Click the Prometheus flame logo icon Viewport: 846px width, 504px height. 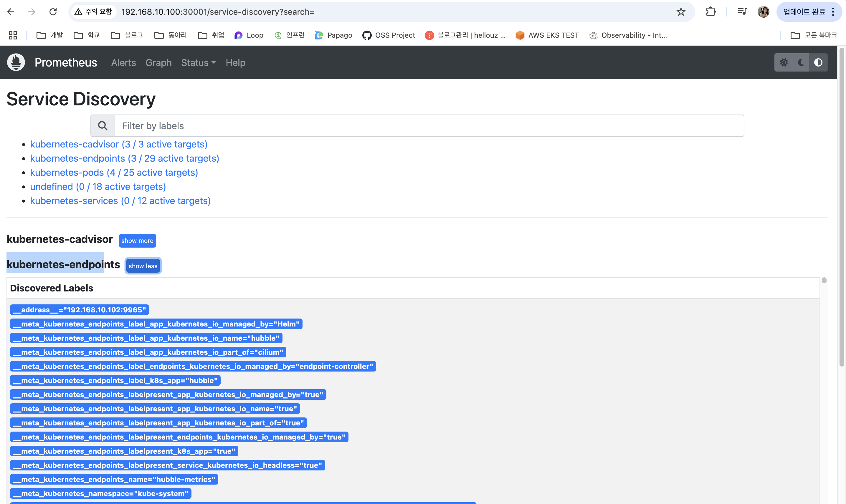click(x=16, y=62)
